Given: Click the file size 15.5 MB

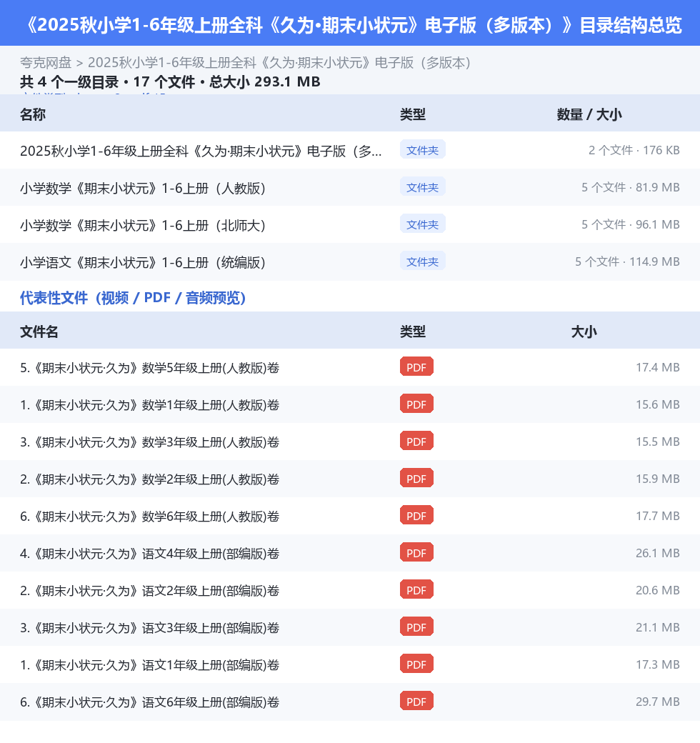Looking at the screenshot, I should pyautogui.click(x=658, y=442).
